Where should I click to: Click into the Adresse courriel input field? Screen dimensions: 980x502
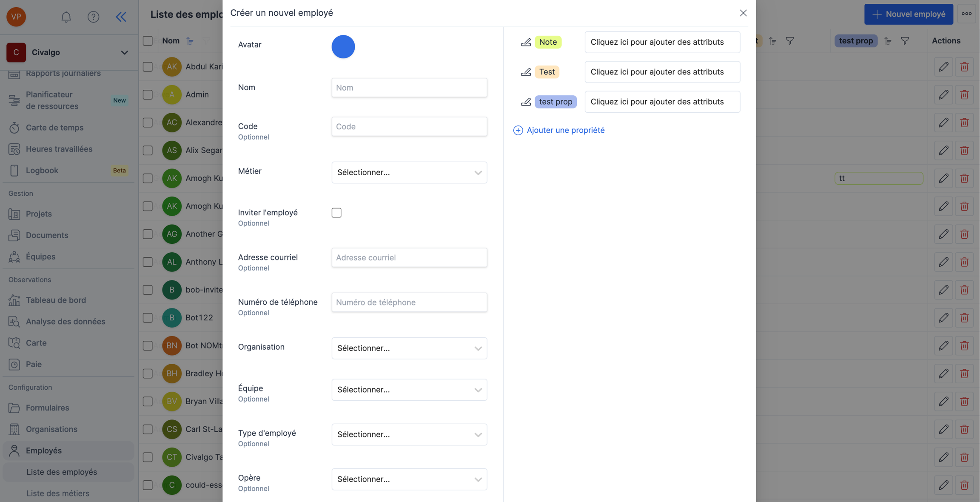coord(409,257)
